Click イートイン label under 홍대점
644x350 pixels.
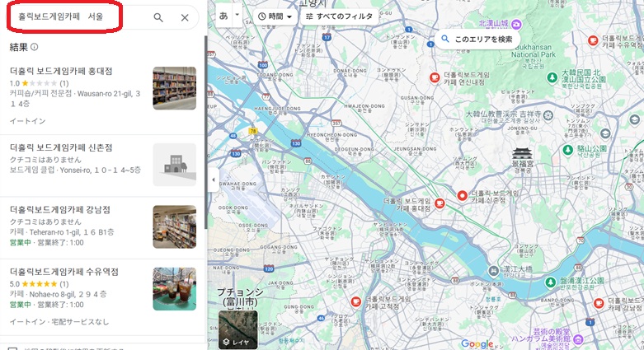coord(27,121)
